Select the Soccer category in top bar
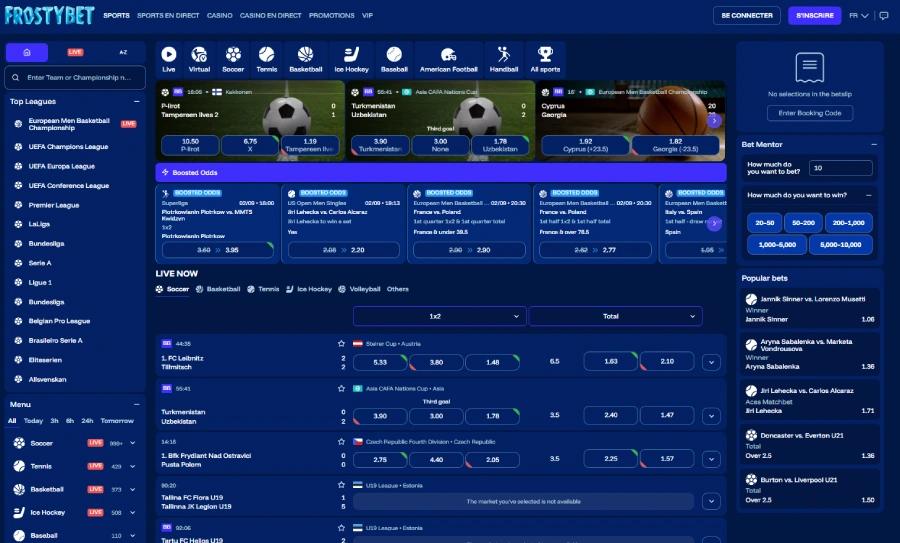900x543 pixels. [233, 60]
